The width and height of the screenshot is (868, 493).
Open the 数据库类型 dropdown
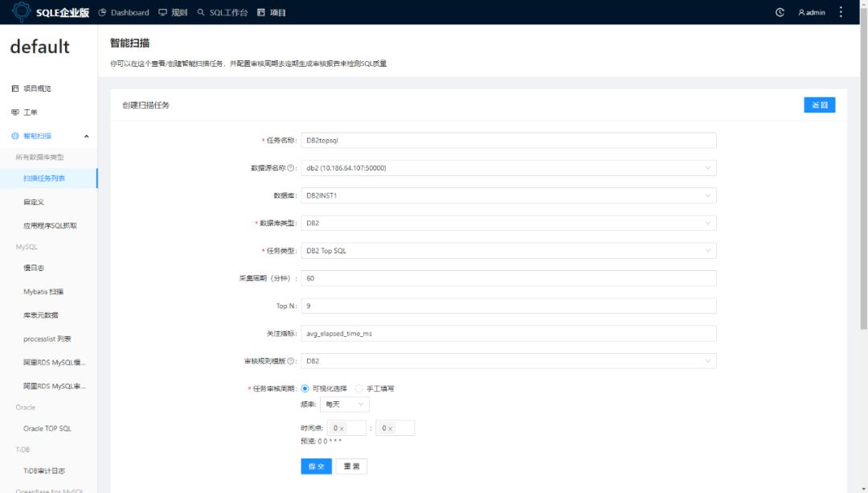(509, 224)
